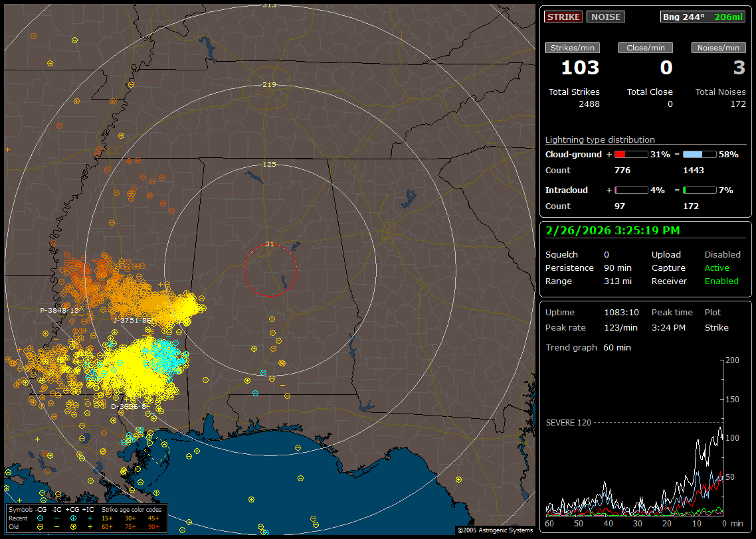Select the Noises/min header label

pos(718,48)
